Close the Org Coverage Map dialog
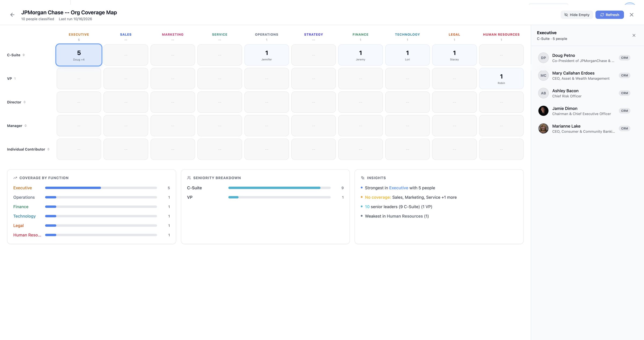Viewport: 644px width, 340px height. (632, 15)
